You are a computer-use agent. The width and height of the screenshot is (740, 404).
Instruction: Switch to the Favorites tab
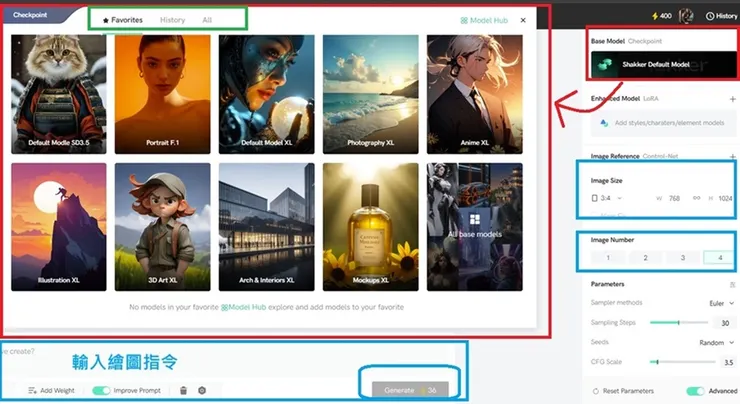pyautogui.click(x=123, y=20)
